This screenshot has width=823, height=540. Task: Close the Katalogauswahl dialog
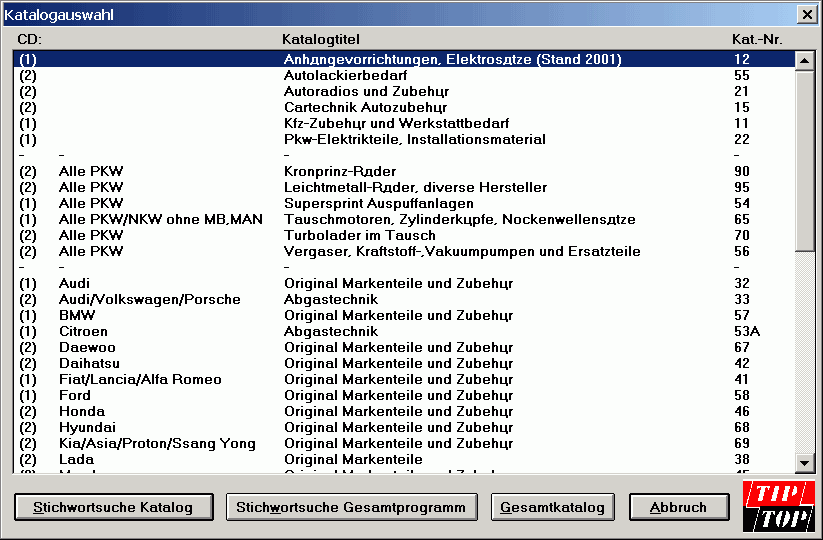coord(807,15)
